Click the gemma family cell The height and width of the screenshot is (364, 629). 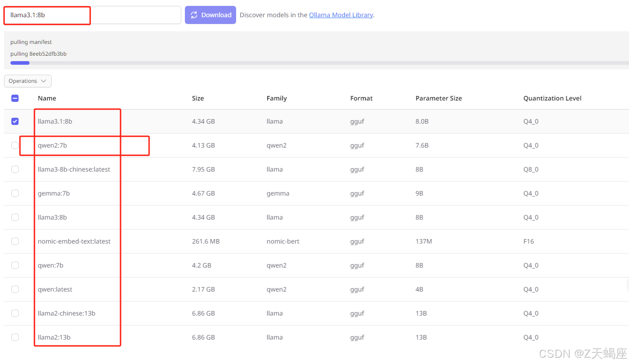(x=278, y=193)
